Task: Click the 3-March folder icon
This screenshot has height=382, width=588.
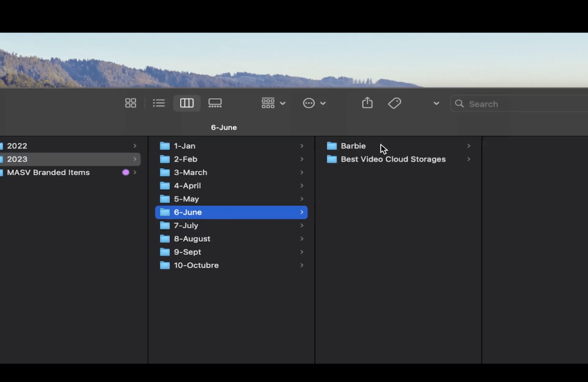Action: [x=165, y=173]
